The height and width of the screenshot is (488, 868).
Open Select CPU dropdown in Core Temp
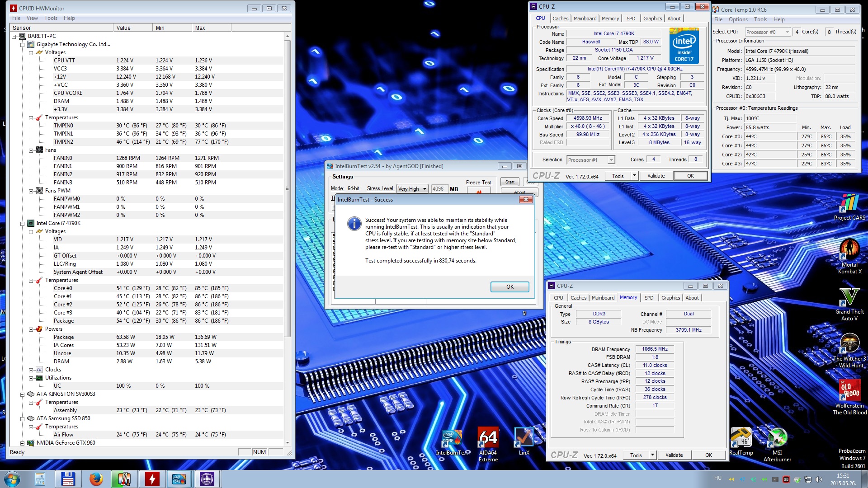[788, 32]
